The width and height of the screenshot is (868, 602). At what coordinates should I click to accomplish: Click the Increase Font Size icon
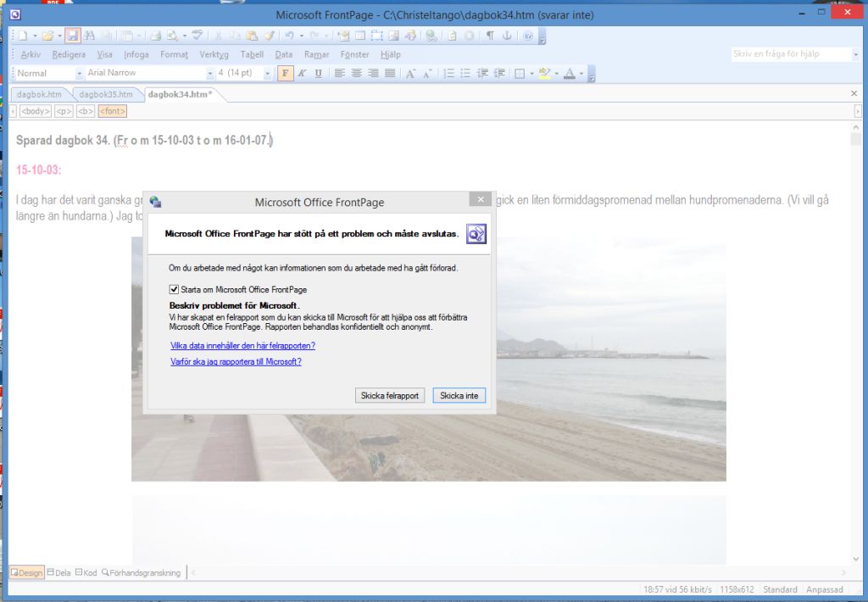pos(411,73)
